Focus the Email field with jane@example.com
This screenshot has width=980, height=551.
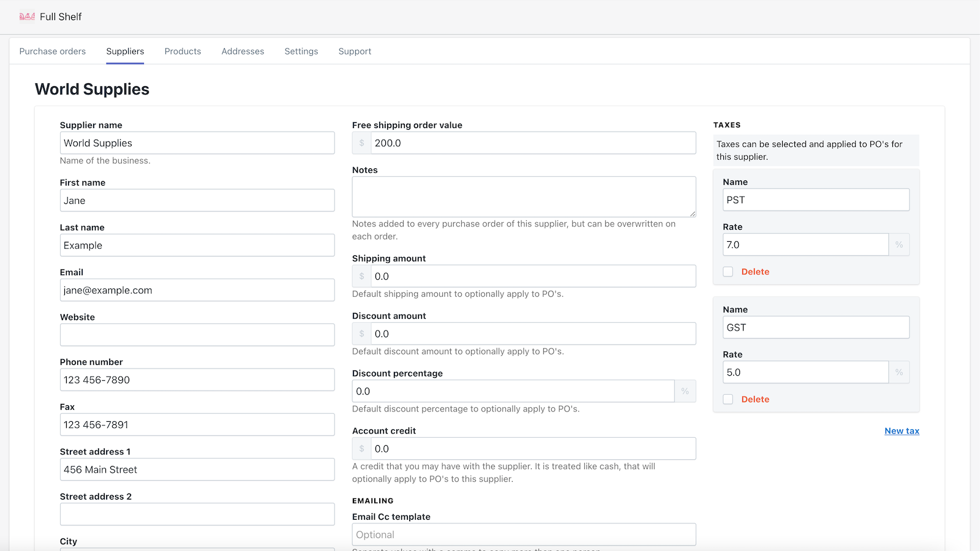[197, 290]
